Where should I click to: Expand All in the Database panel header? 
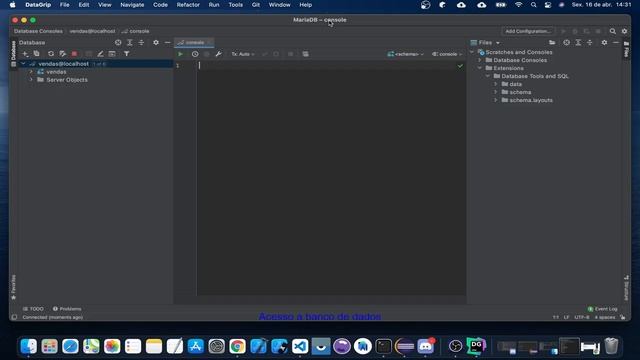129,42
